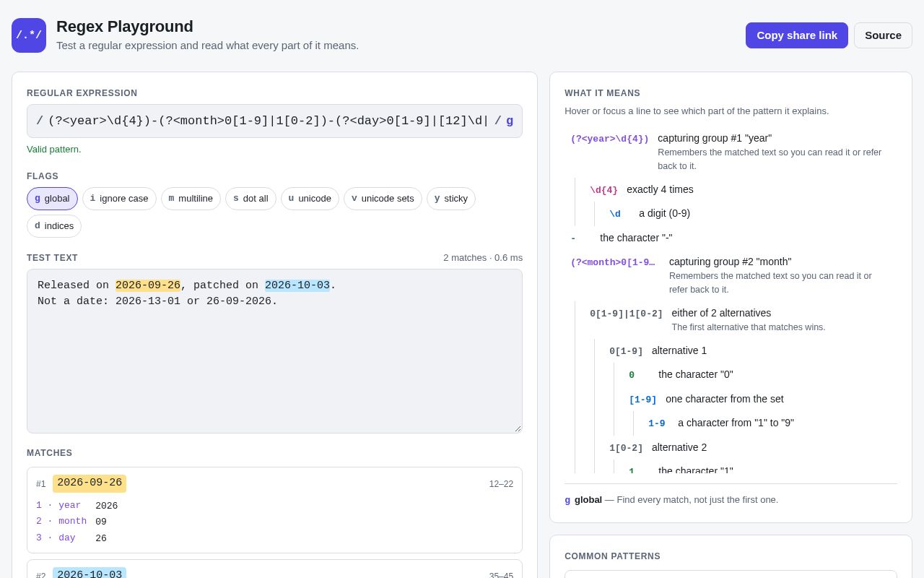
Task: Enable the sticky flag
Action: (451, 199)
